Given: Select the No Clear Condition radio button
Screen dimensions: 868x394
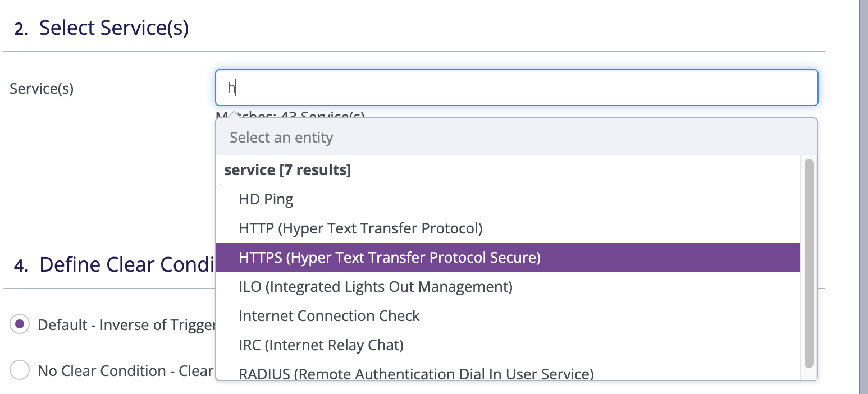Looking at the screenshot, I should click(x=20, y=370).
